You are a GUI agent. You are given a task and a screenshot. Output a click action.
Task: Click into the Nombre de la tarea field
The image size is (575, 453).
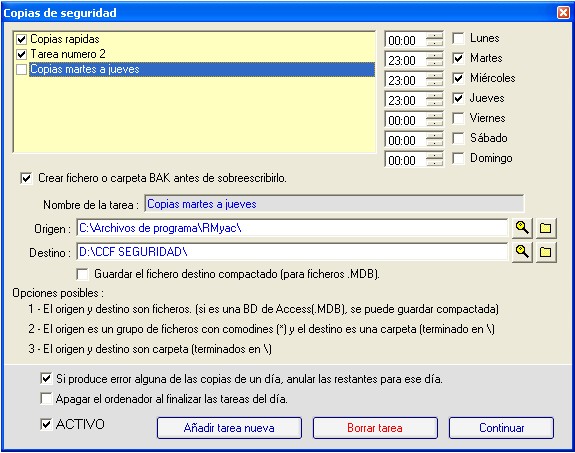(x=334, y=204)
